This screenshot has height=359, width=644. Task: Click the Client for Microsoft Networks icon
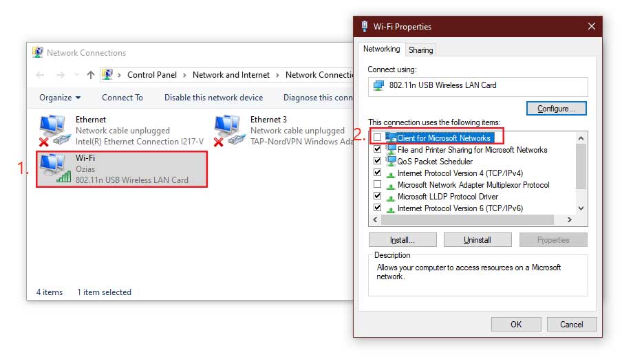tap(391, 138)
